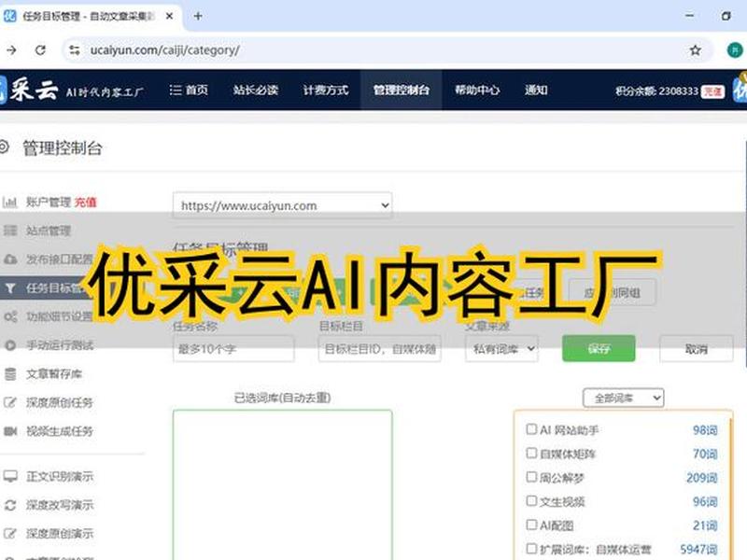Click the 深度改写演示 refresh icon

10,505
